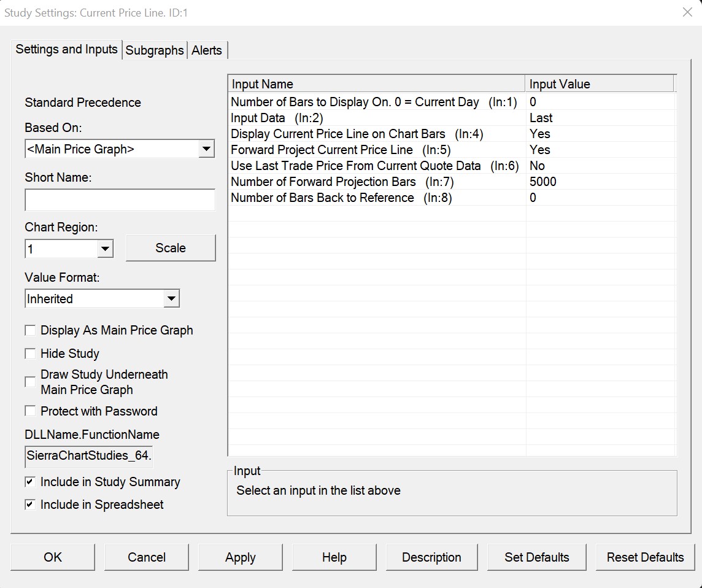Screen dimensions: 702x588
Task: Uncheck Include in Study Summary
Action: pyautogui.click(x=30, y=482)
